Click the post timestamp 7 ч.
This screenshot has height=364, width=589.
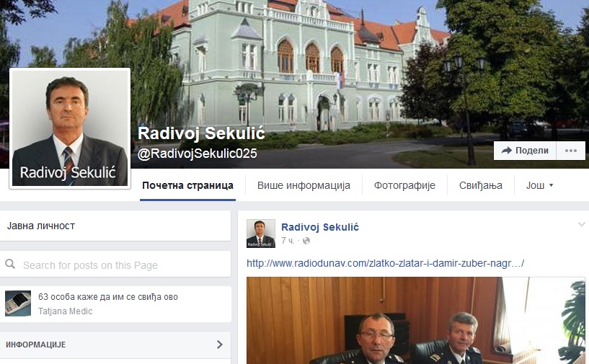288,241
